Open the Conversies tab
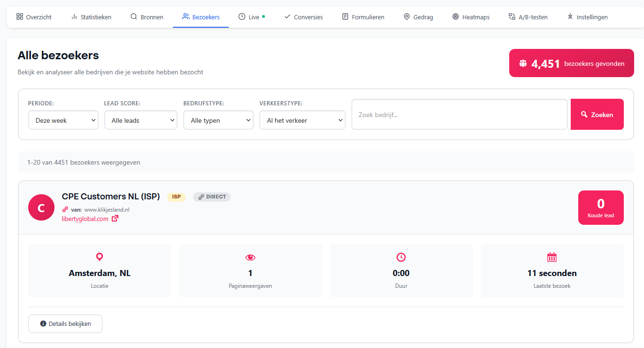This screenshot has width=644, height=348. click(x=303, y=17)
